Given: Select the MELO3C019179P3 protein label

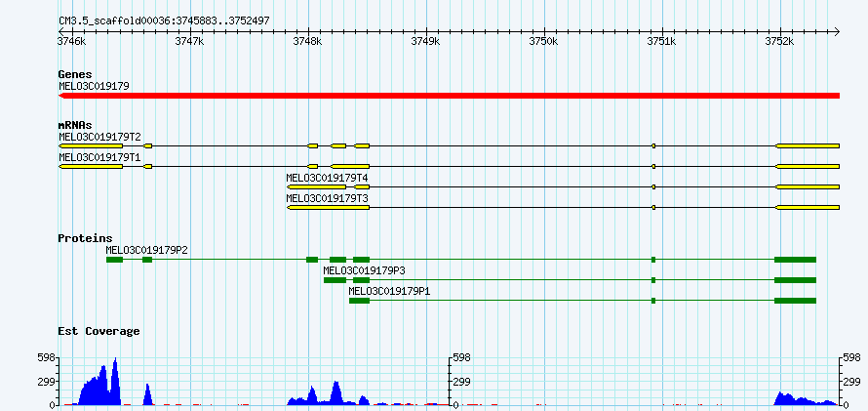Looking at the screenshot, I should pyautogui.click(x=364, y=270).
